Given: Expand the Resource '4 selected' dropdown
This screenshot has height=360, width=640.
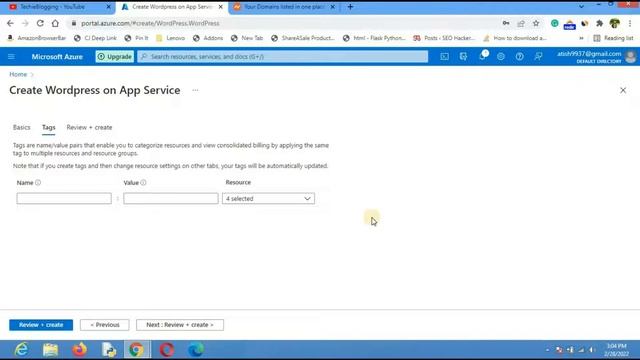Looking at the screenshot, I should click(268, 198).
